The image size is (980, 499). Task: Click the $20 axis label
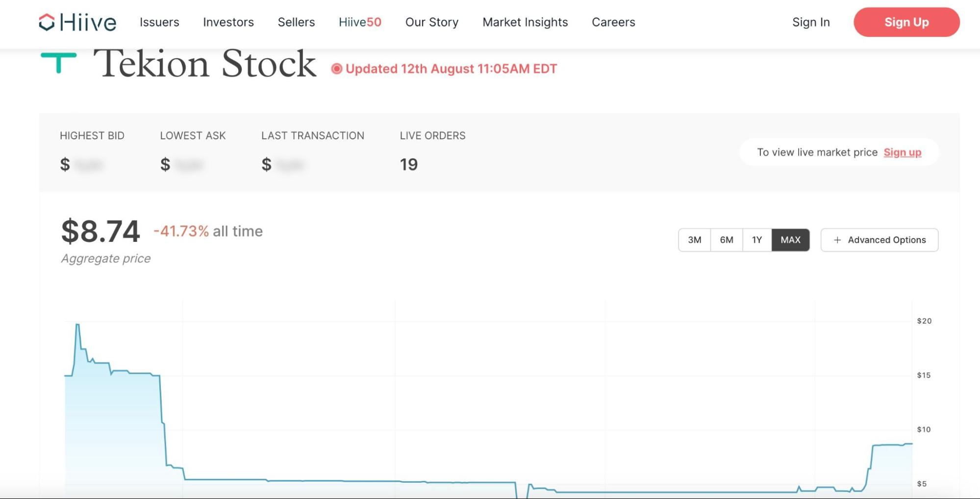(x=924, y=321)
